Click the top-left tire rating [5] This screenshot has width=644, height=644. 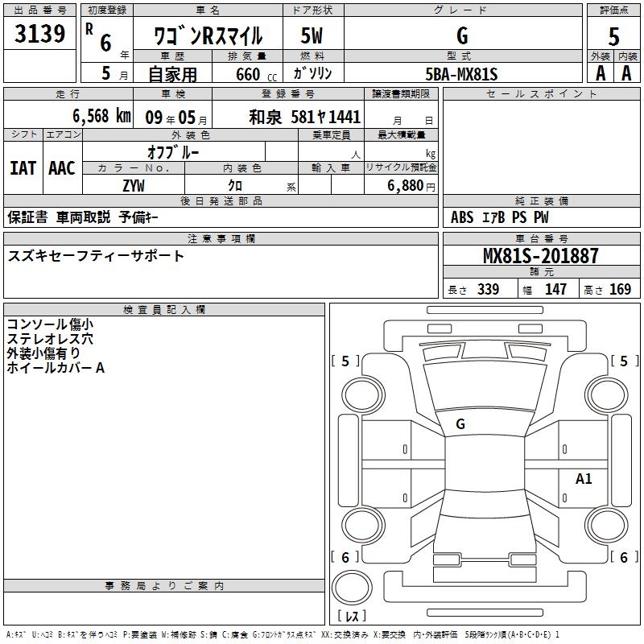(346, 361)
